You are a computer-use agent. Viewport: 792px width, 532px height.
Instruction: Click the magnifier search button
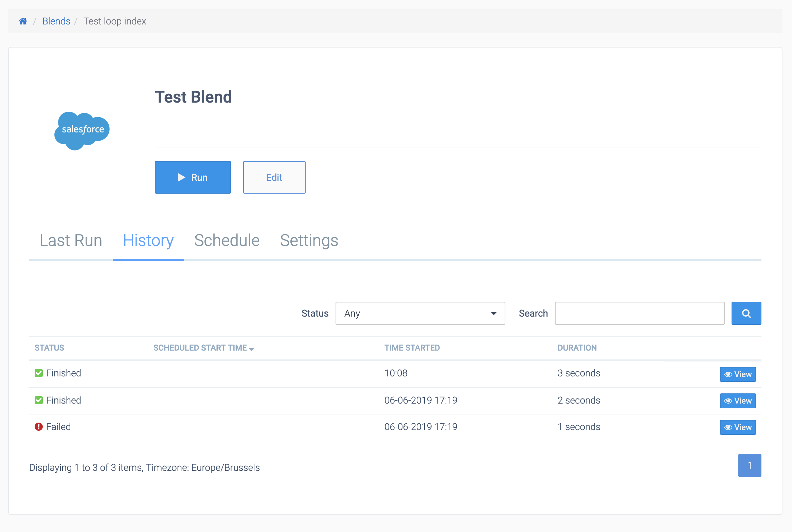point(746,313)
